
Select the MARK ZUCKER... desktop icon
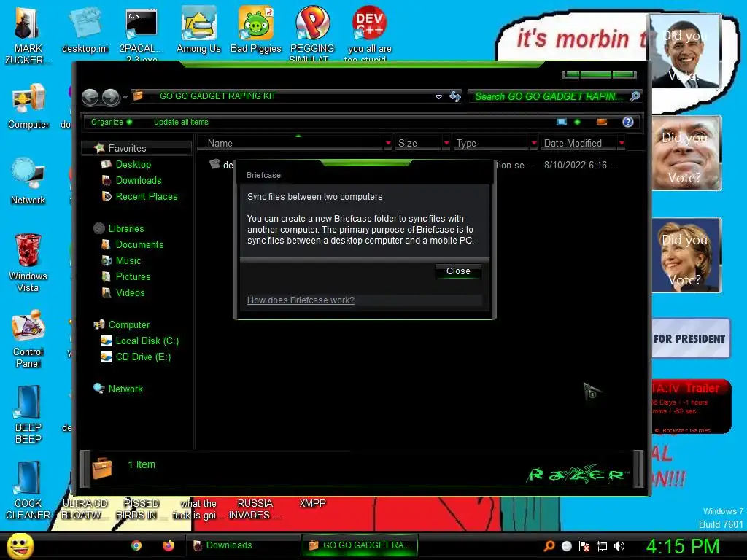click(x=28, y=36)
